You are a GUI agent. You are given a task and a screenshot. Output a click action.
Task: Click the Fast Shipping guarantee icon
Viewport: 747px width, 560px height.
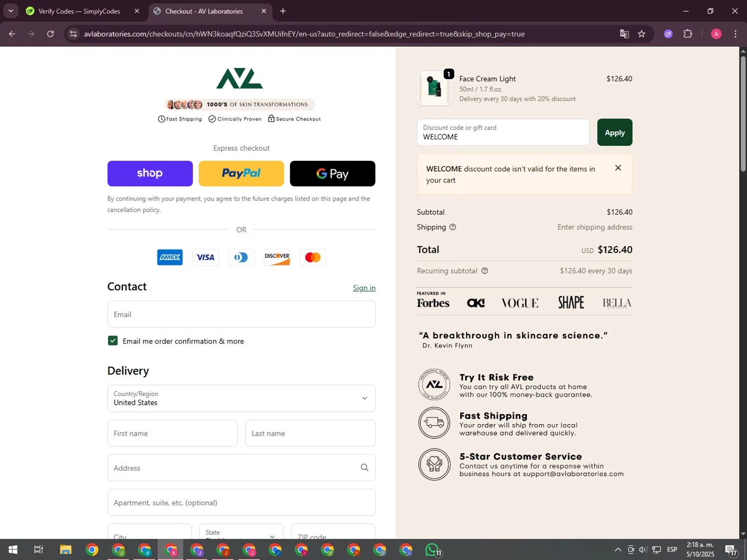coord(434,423)
